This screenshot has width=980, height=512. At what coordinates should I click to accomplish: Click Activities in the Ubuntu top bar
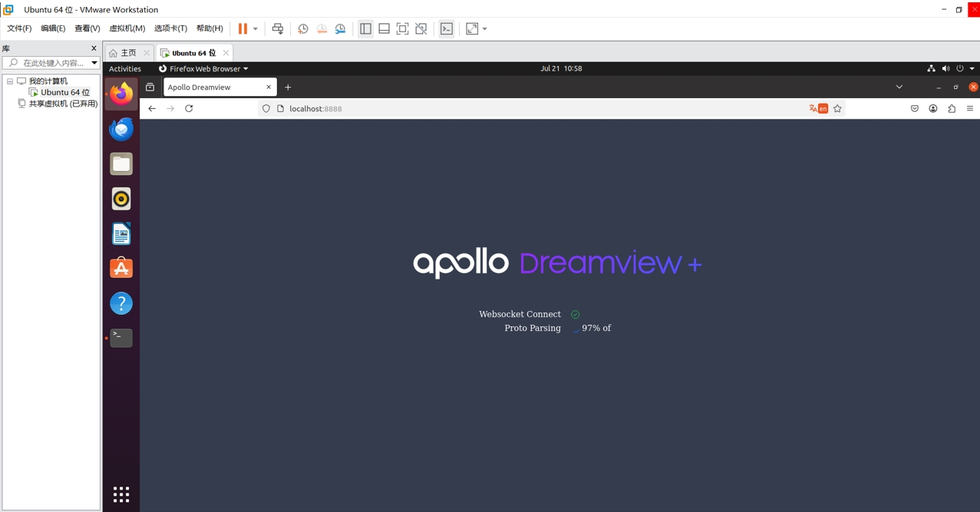click(124, 68)
